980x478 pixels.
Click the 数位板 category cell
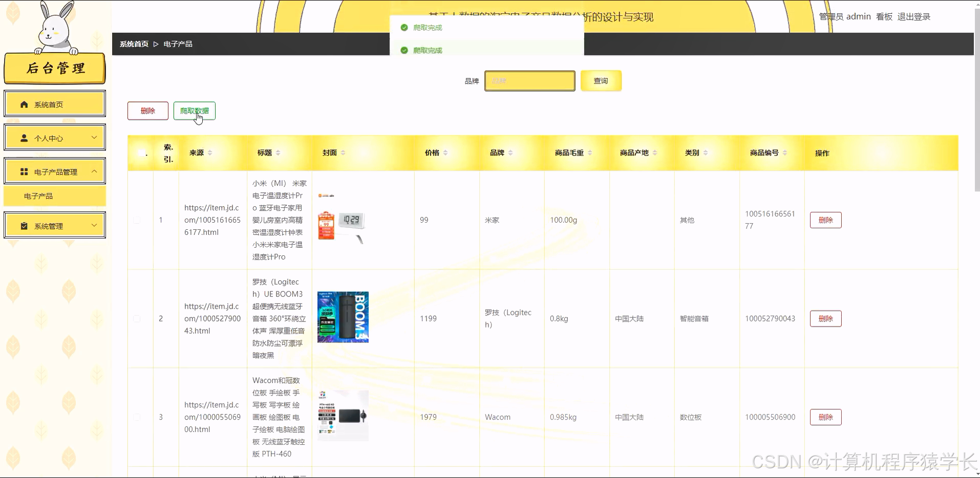point(691,417)
